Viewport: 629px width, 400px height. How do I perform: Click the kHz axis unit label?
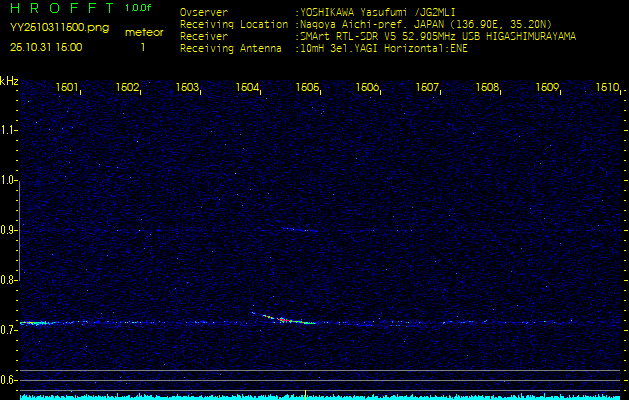[x=9, y=81]
